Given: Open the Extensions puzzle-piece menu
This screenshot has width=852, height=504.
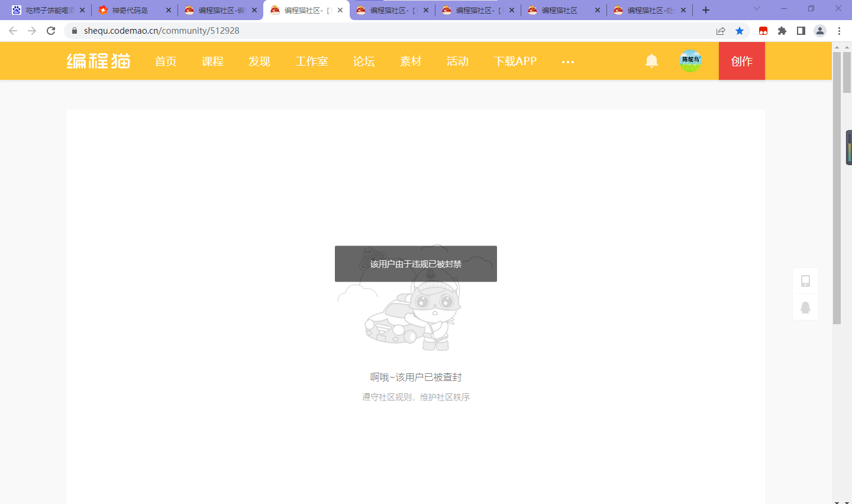Looking at the screenshot, I should click(782, 31).
